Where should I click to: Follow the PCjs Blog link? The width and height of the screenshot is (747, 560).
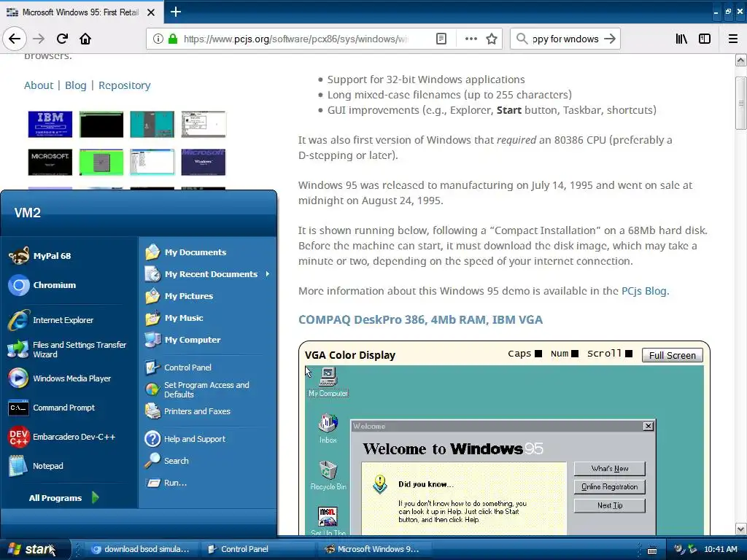pyautogui.click(x=645, y=291)
